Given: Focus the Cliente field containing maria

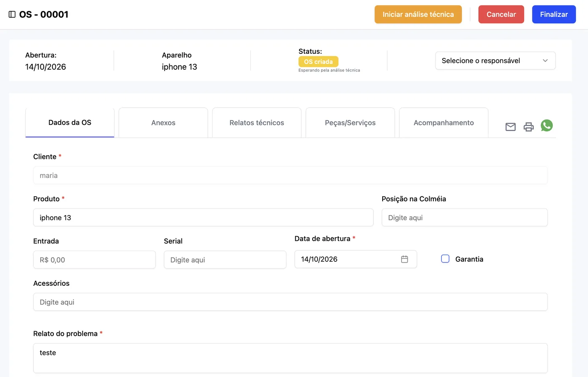Looking at the screenshot, I should tap(290, 175).
